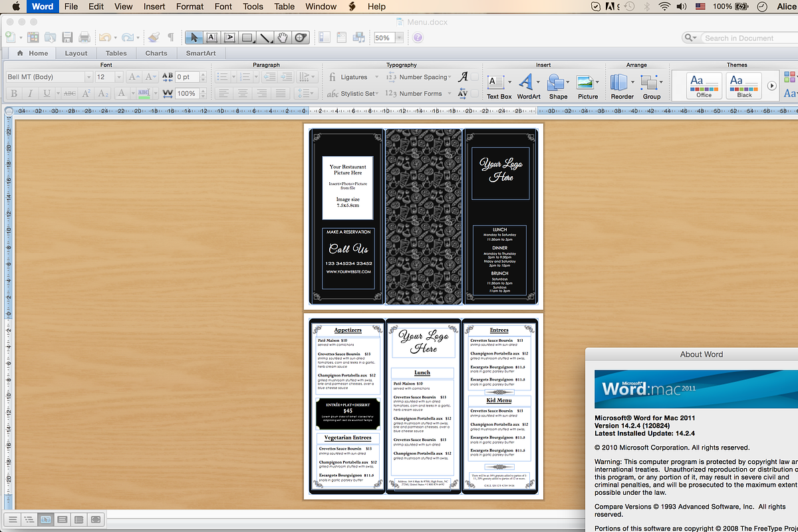Viewport: 798px width, 532px height.
Task: Switch to the SmartArt ribbon tab
Action: point(201,53)
